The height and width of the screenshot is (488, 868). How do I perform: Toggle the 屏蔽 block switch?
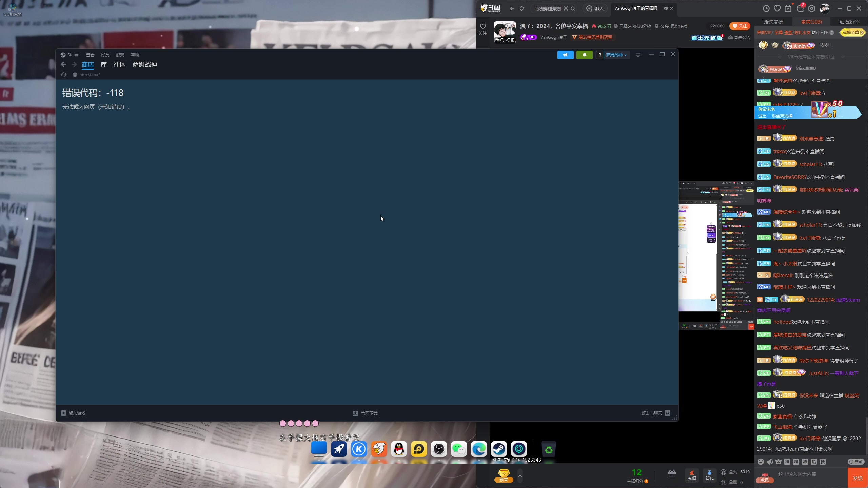click(x=856, y=462)
